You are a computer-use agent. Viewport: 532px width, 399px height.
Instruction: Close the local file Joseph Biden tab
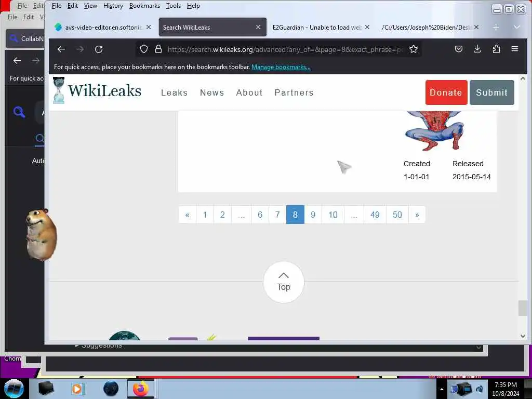point(476,27)
